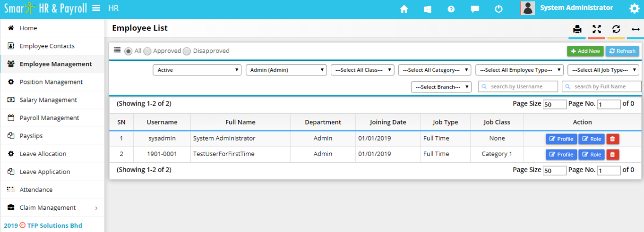Screen dimensions: 644x232
Task: Click the Add New button
Action: point(585,51)
